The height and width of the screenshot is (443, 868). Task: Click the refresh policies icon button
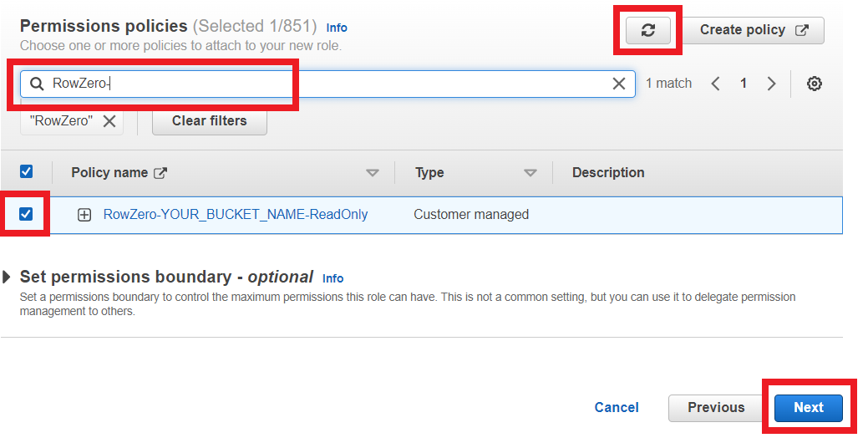647,30
